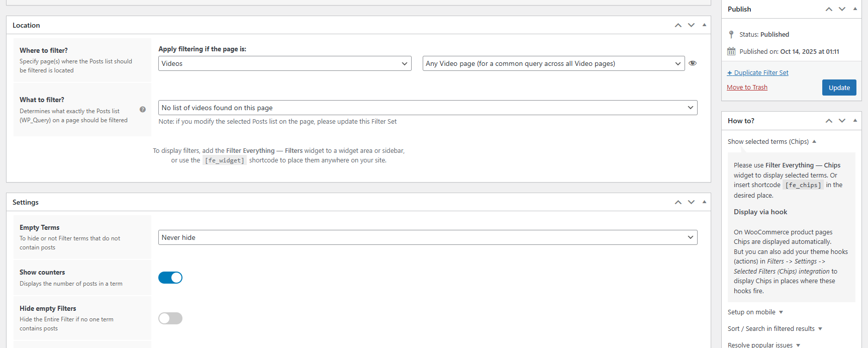
Task: Click the eye icon beside Video page dropdown
Action: tap(693, 63)
